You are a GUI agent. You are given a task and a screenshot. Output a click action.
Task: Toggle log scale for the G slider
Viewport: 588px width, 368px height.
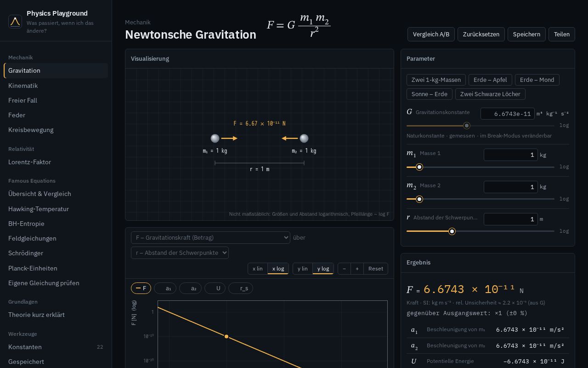click(x=564, y=125)
